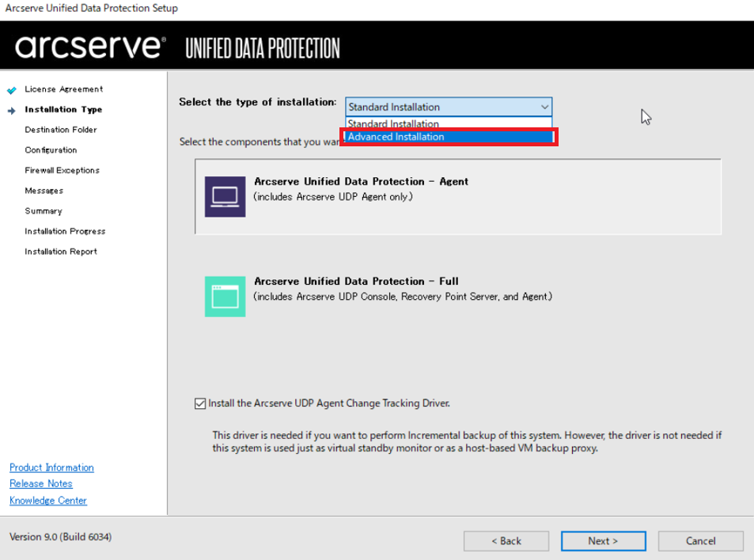Click the License Agreement step
The image size is (754, 560).
tap(64, 89)
